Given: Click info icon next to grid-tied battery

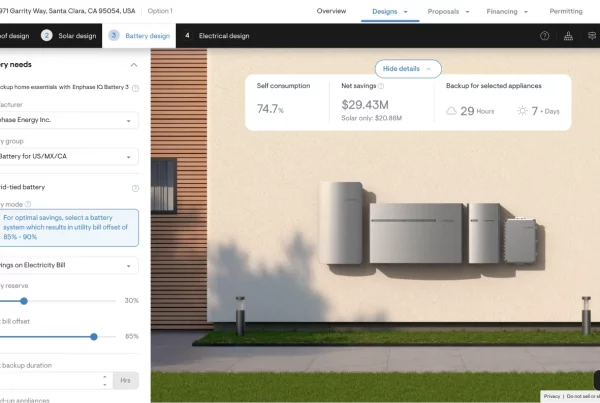Looking at the screenshot, I should tap(135, 188).
